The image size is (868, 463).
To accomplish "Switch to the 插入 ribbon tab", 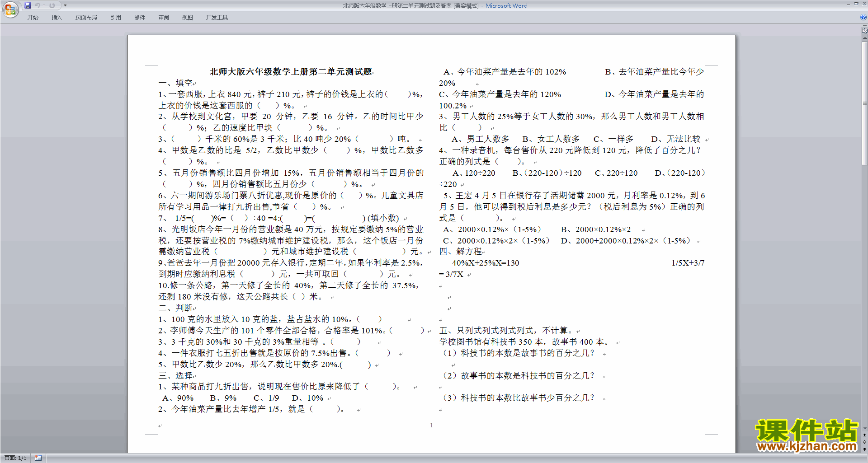I will tap(57, 18).
